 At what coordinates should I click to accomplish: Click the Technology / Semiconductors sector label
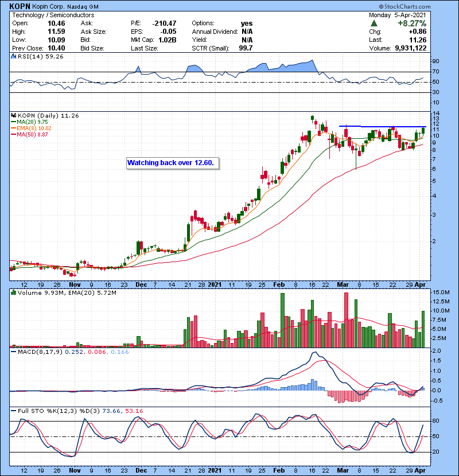click(53, 15)
